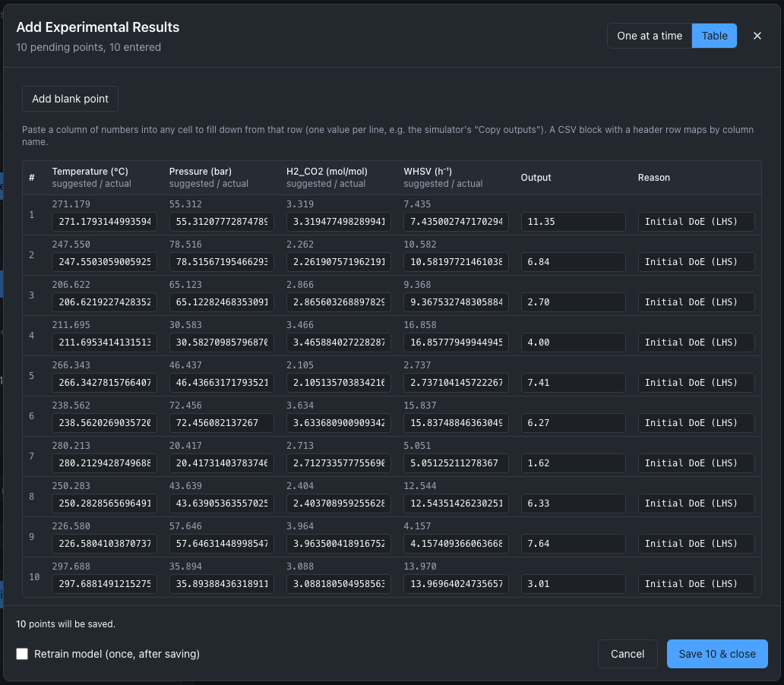Image resolution: width=784 pixels, height=685 pixels.
Task: Edit row 2 WHSV field 10.58
Action: (x=456, y=262)
